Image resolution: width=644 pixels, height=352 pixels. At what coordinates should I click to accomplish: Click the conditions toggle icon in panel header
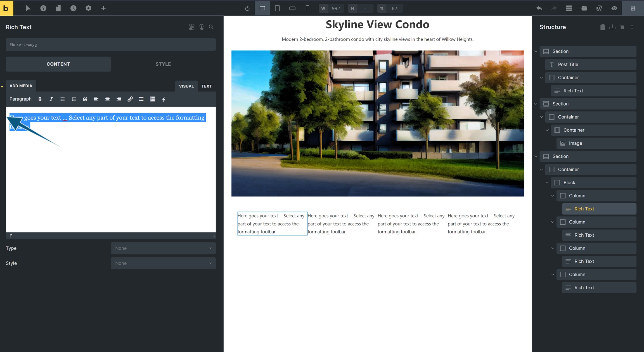pos(192,27)
